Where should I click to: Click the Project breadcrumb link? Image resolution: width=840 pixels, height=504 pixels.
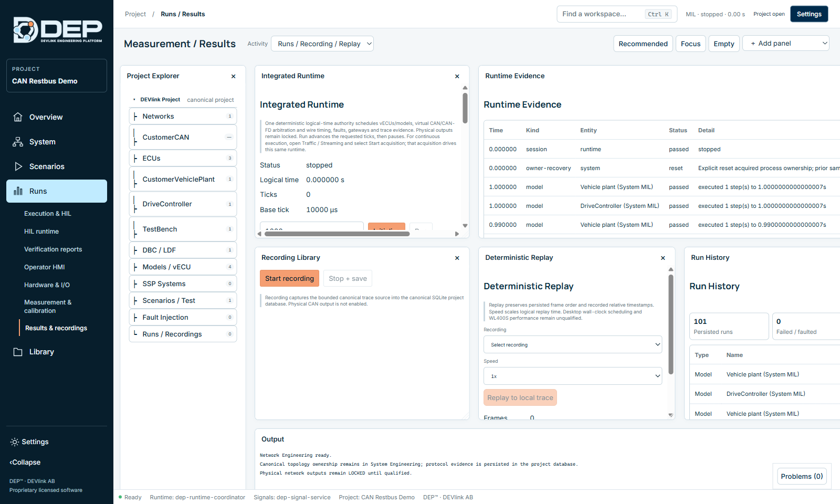135,14
